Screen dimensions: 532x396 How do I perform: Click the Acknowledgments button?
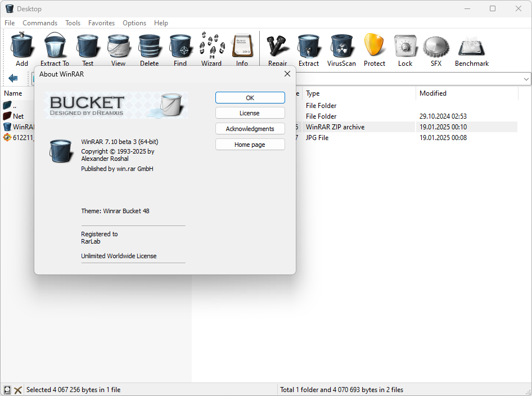tap(250, 129)
